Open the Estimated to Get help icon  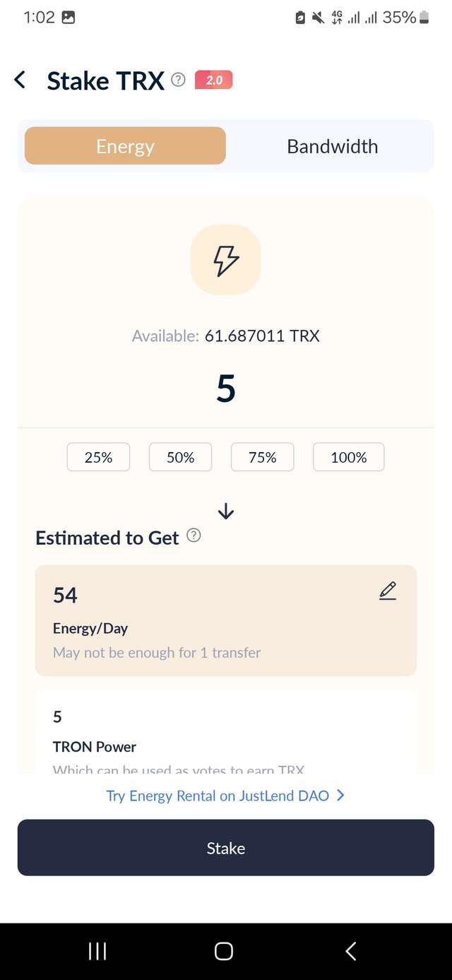[x=194, y=536]
